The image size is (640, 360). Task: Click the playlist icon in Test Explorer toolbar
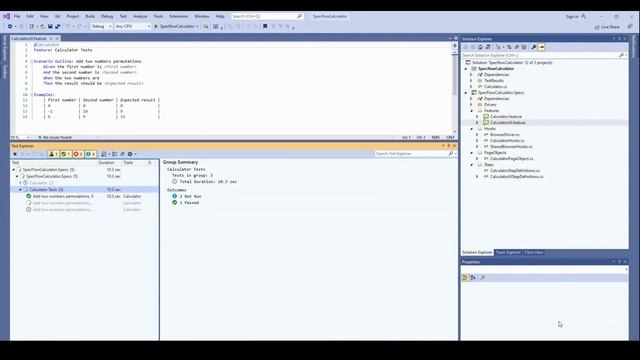[104, 154]
